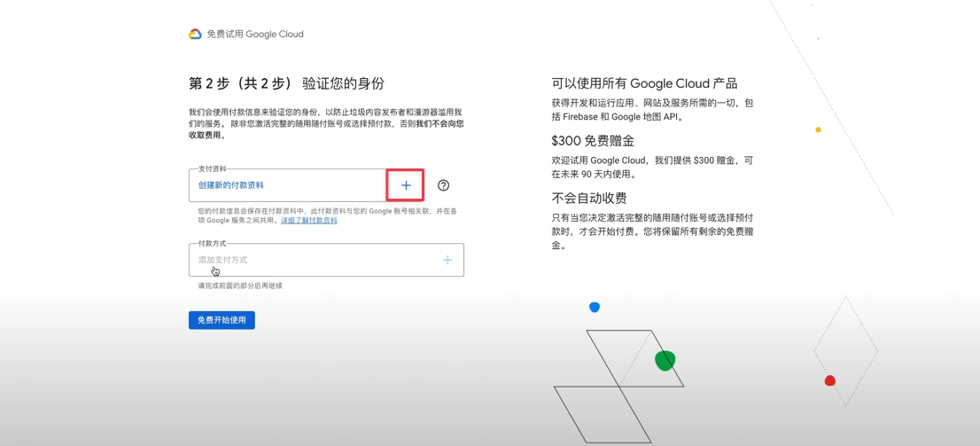This screenshot has width=980, height=446.
Task: Click the $300 免费赠金 heading
Action: pos(593,141)
